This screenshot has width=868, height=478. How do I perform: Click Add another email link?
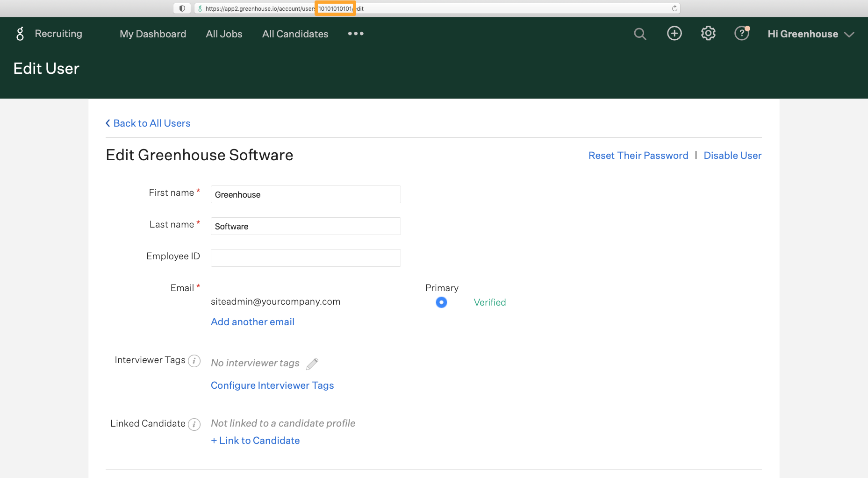coord(252,322)
